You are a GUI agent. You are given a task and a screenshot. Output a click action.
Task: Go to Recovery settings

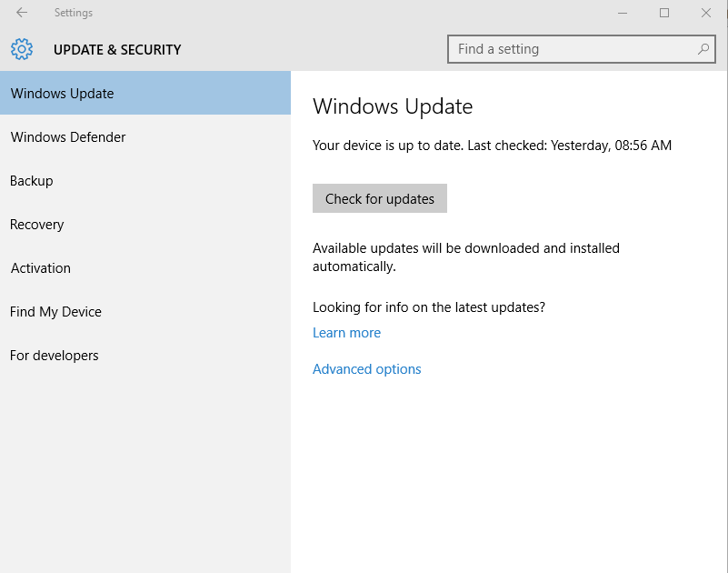(x=145, y=225)
